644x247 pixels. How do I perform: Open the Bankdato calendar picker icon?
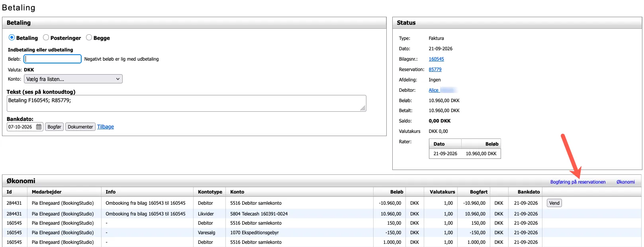[x=39, y=127]
